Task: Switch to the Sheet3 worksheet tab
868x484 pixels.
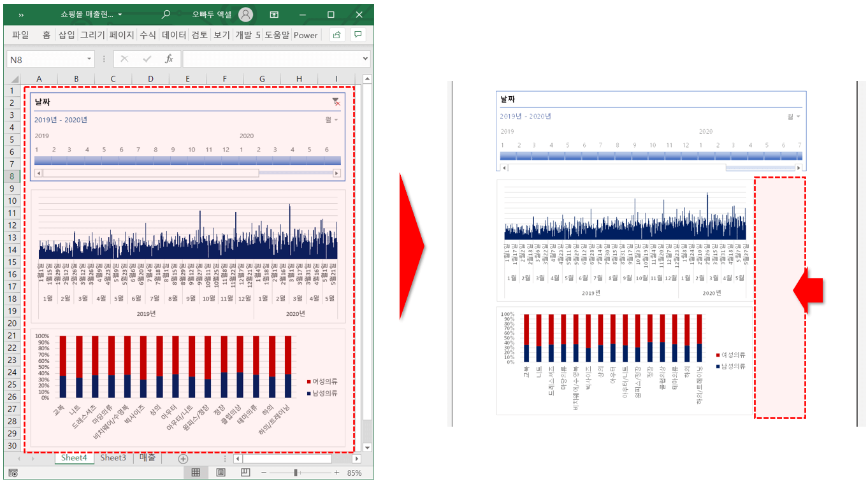Action: click(113, 458)
